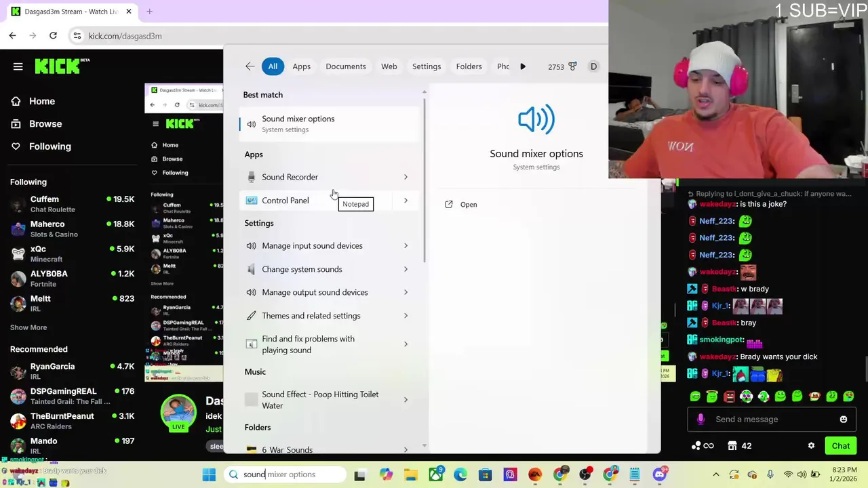Image resolution: width=868 pixels, height=488 pixels.
Task: Expand Find and fix problems arrow
Action: [x=406, y=344]
